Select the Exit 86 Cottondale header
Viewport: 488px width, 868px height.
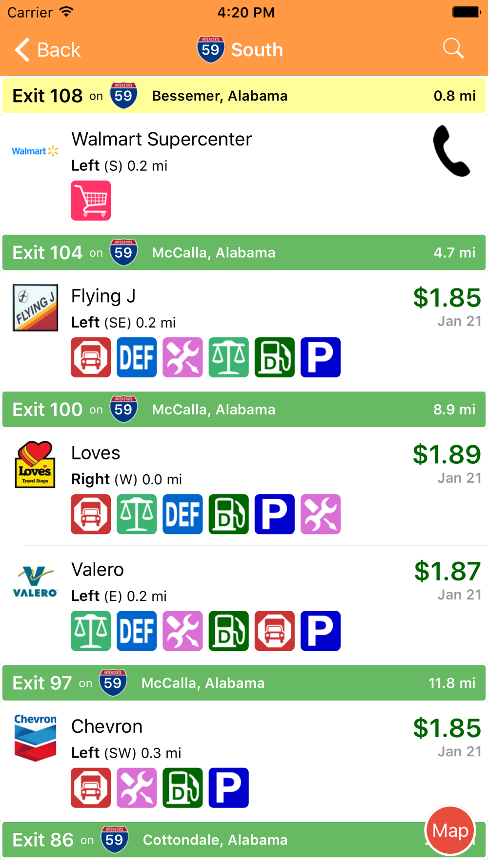[244, 840]
